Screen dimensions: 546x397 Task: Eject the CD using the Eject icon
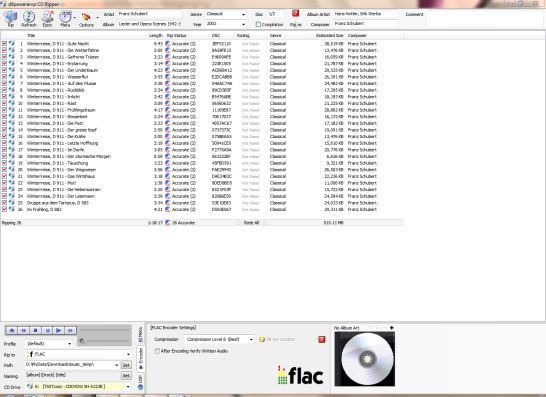point(47,18)
